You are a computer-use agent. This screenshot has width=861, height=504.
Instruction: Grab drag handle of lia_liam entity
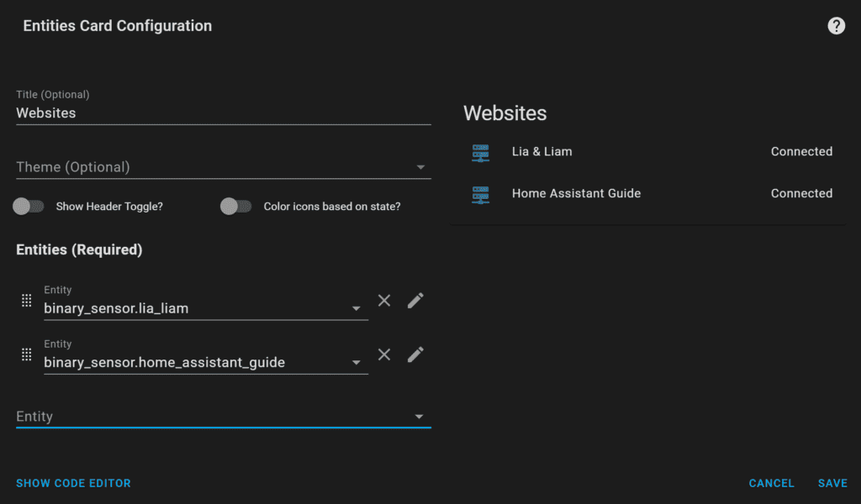(26, 301)
